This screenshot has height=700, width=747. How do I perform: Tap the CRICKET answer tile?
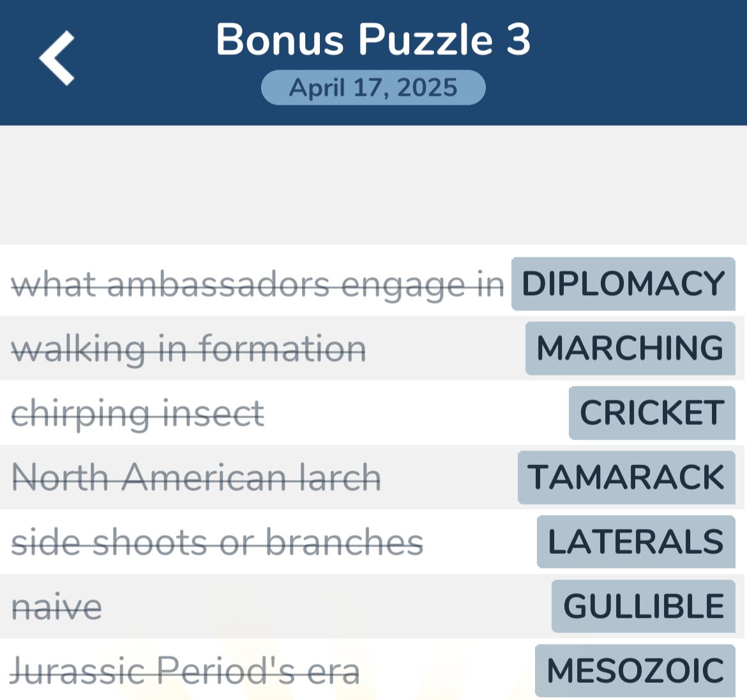651,412
